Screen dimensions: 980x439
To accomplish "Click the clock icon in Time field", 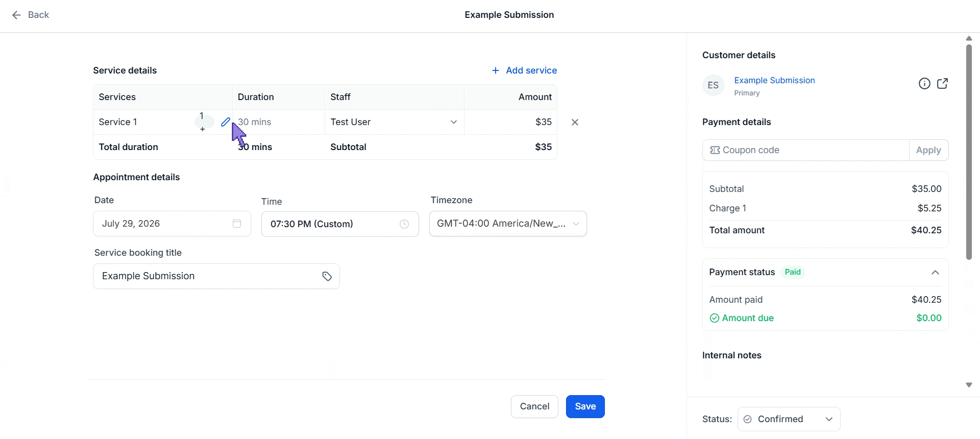I will tap(404, 224).
